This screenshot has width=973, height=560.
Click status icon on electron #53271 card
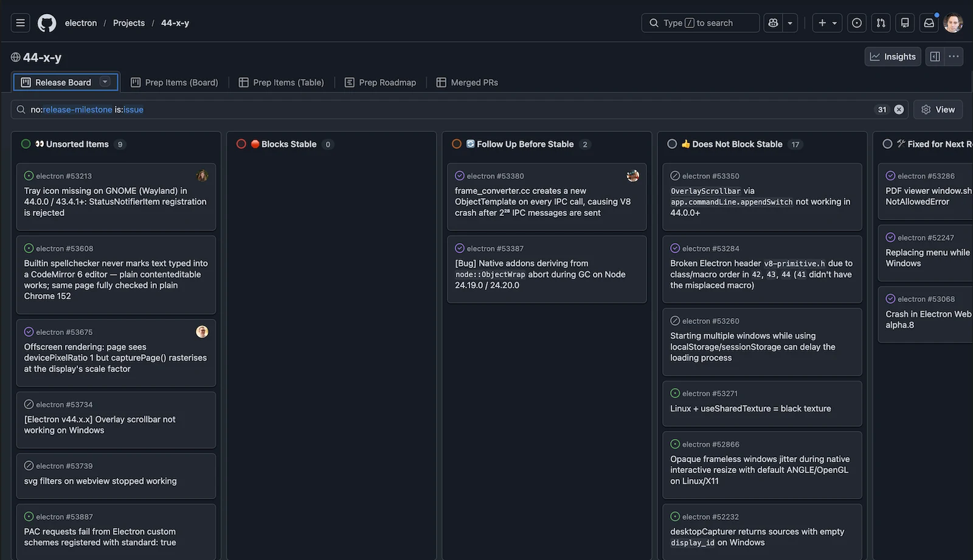[x=675, y=393]
